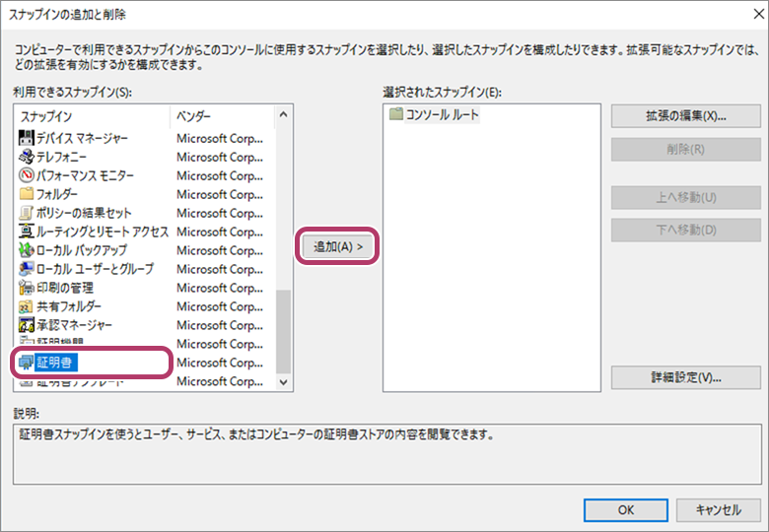Select コンソール ルート in selected snap-ins
This screenshot has height=532, width=769.
tap(442, 114)
